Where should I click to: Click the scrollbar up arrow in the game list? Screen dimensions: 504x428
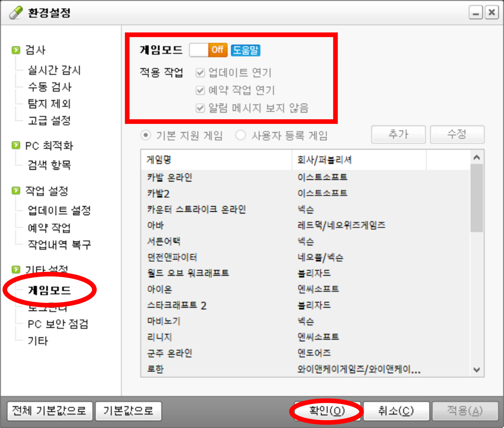tap(477, 157)
